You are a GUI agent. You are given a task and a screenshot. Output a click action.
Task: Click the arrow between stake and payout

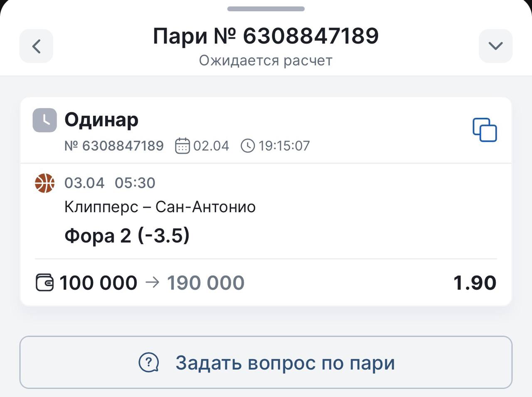(153, 283)
